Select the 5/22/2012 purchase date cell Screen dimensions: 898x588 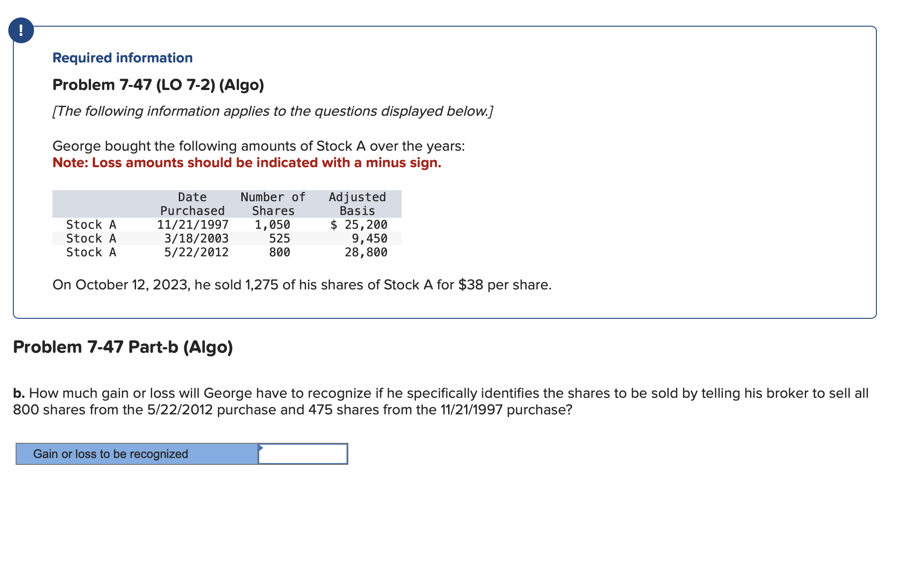(x=196, y=252)
